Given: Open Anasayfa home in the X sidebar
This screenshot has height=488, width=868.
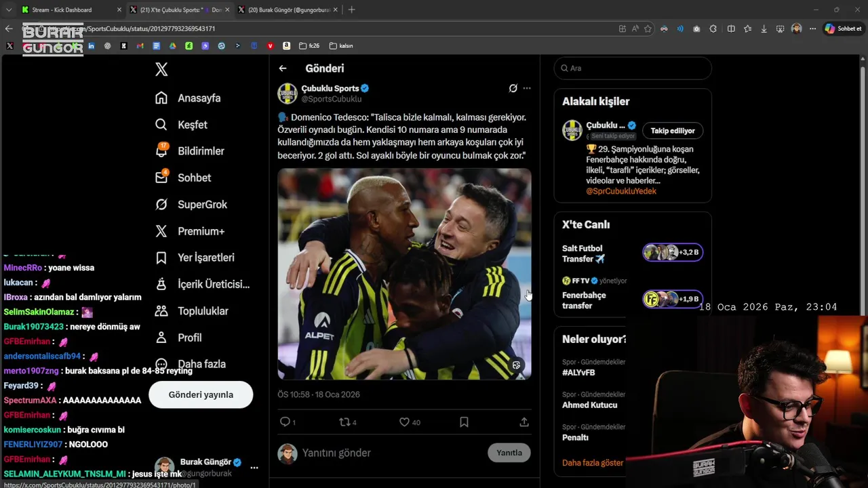Looking at the screenshot, I should tap(188, 98).
